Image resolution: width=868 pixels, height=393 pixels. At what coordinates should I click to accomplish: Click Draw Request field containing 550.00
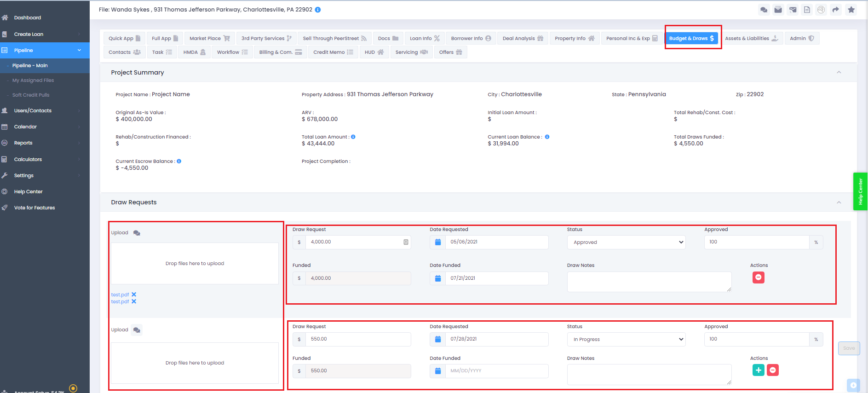click(358, 339)
